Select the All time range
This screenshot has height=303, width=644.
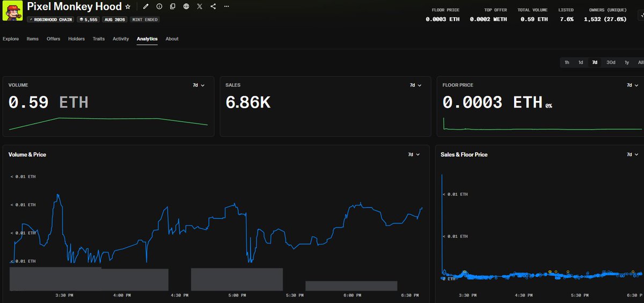tap(640, 62)
